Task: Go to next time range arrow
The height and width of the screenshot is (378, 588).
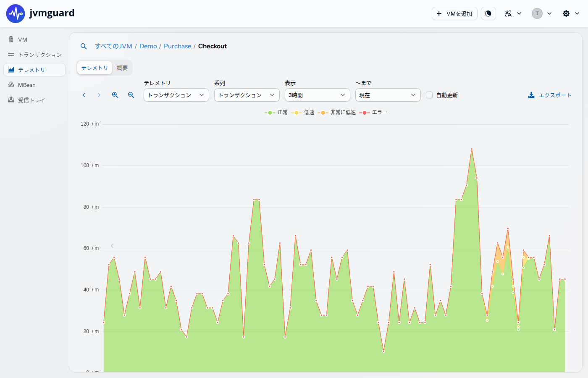Action: coord(99,95)
